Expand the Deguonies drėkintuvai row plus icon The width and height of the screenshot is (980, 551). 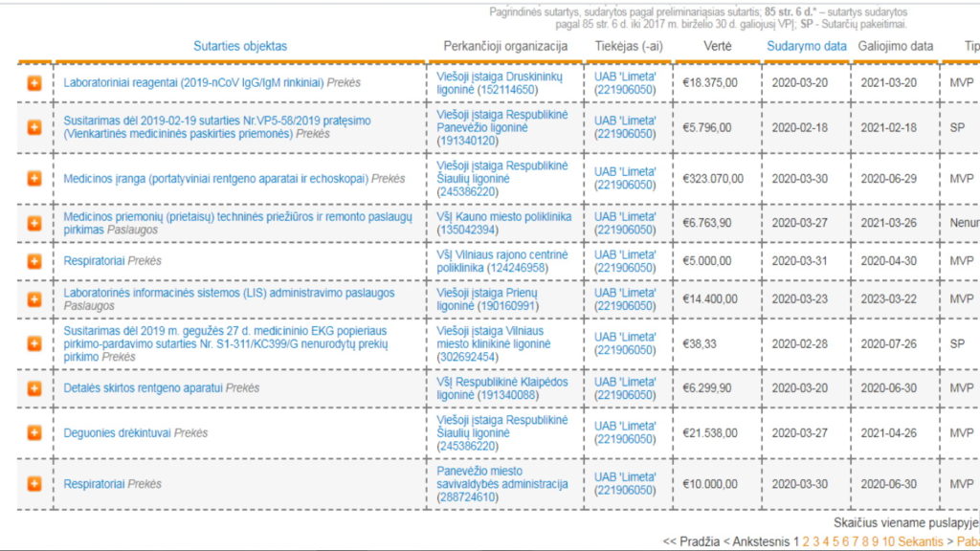click(x=33, y=433)
